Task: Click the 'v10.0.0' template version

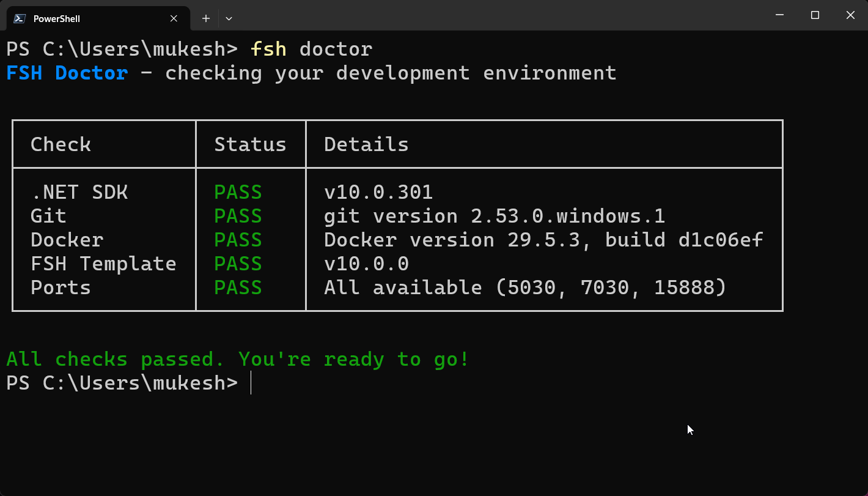Action: [x=366, y=264]
